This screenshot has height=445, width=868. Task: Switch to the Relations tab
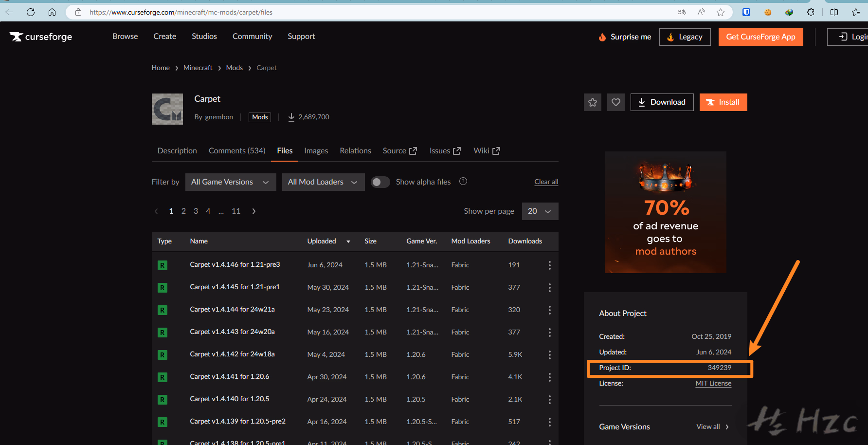click(x=355, y=150)
